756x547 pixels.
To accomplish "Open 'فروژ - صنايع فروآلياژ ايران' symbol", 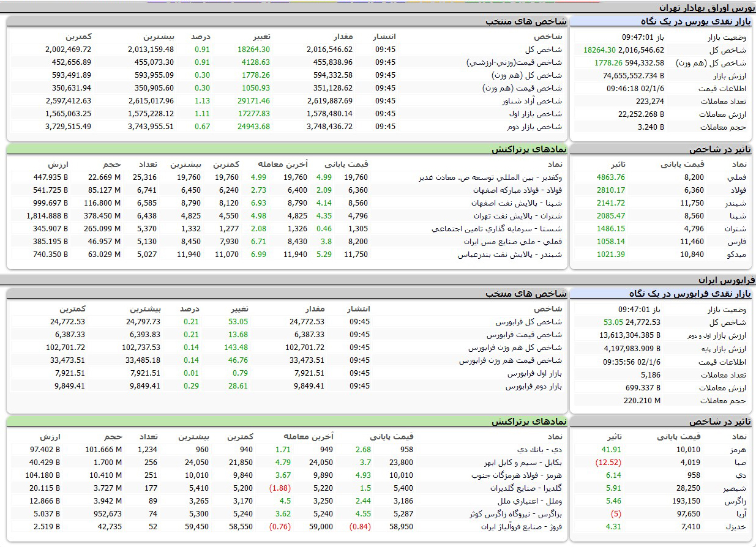I will coord(522,527).
